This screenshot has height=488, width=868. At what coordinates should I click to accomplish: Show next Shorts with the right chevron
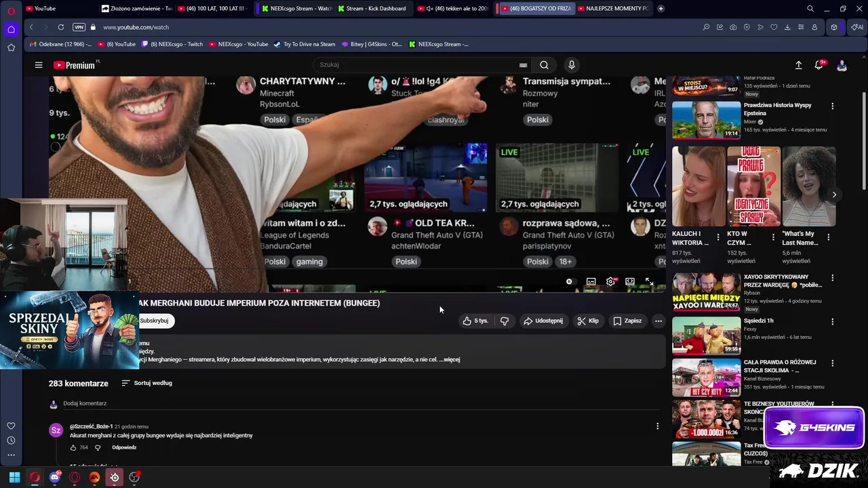834,195
